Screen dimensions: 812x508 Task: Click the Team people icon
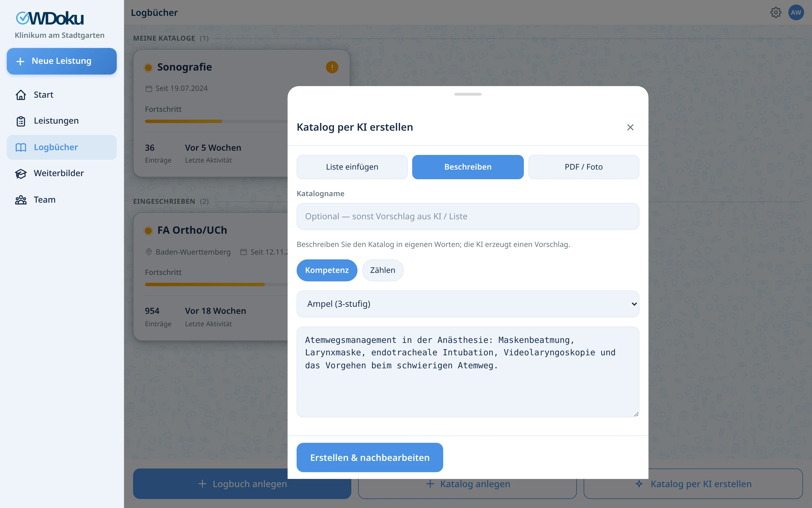[21, 200]
